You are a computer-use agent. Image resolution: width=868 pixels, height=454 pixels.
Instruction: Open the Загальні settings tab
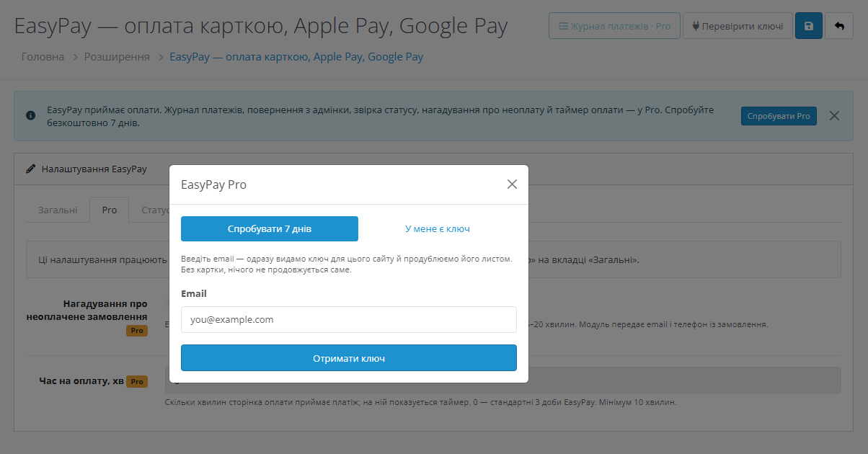(58, 210)
